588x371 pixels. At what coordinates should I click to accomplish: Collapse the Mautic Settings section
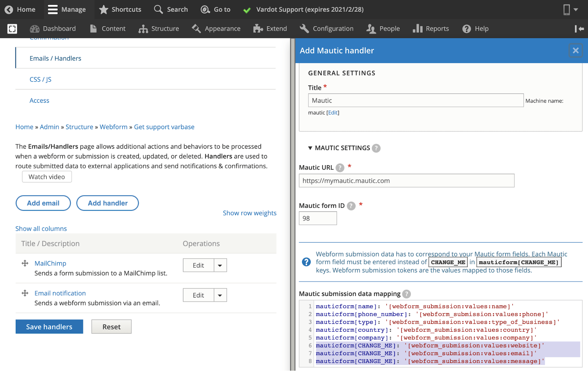coord(310,148)
